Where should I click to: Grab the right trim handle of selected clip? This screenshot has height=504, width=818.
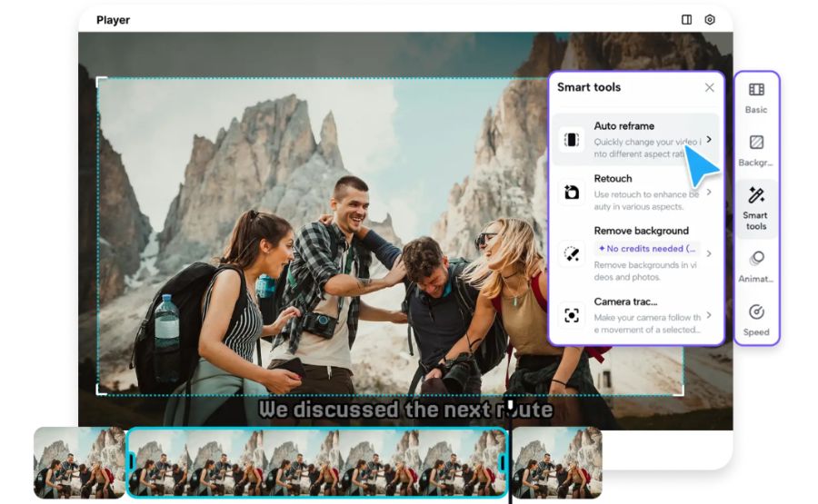[503, 462]
